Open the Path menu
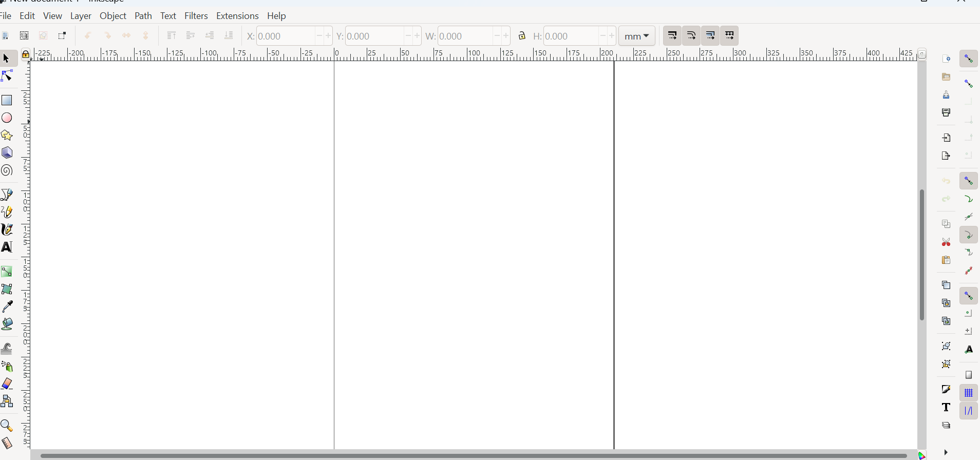 [143, 16]
